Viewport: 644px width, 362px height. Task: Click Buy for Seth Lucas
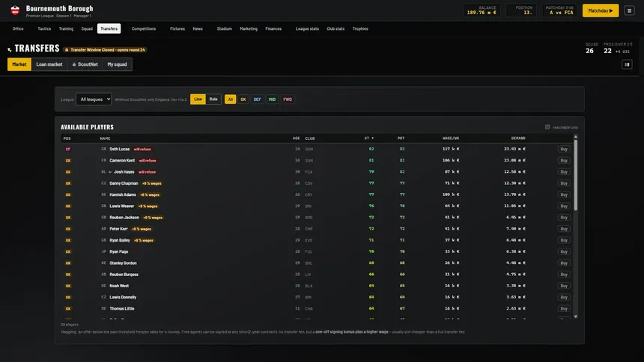coord(564,149)
